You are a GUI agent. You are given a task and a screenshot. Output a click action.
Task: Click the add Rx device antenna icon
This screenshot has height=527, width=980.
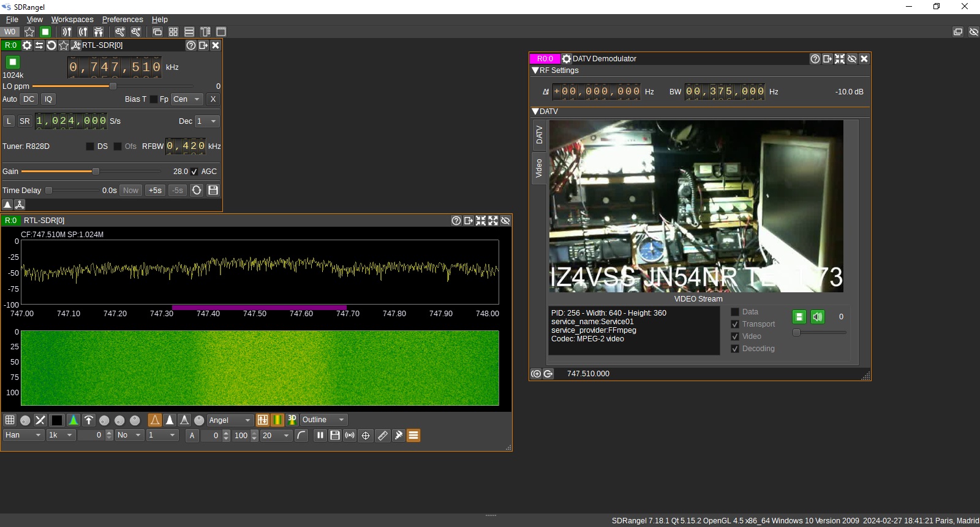(x=67, y=32)
